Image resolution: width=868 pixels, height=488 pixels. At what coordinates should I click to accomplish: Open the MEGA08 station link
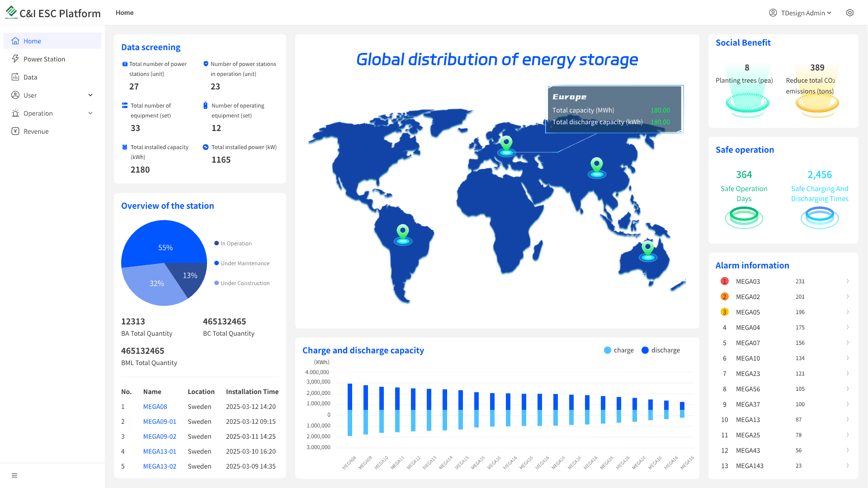point(155,407)
